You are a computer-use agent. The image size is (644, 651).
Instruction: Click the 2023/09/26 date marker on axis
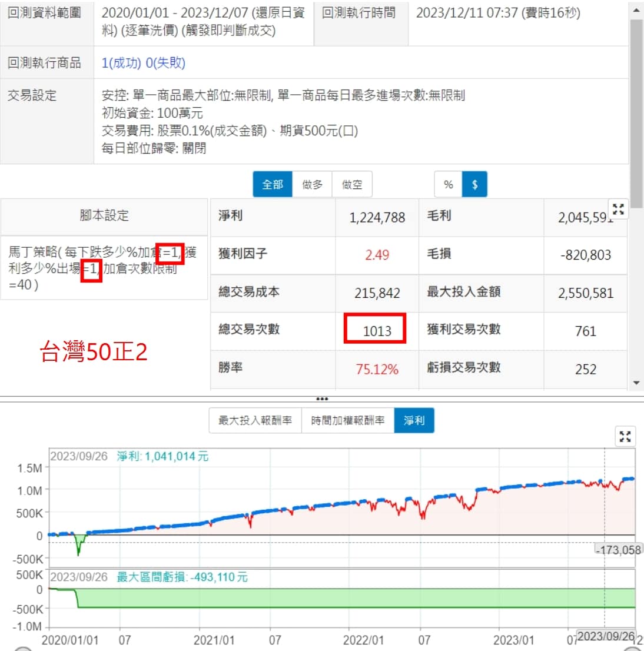(x=606, y=636)
